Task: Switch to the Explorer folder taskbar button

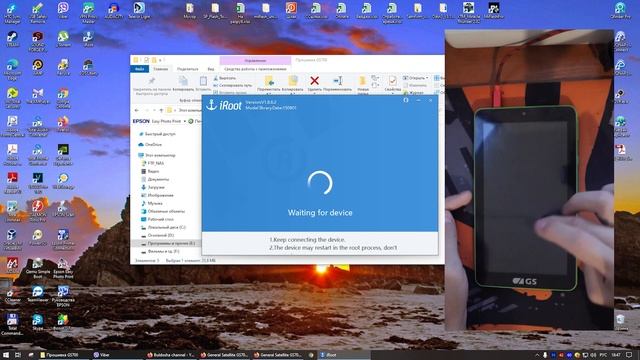Action: click(x=63, y=355)
